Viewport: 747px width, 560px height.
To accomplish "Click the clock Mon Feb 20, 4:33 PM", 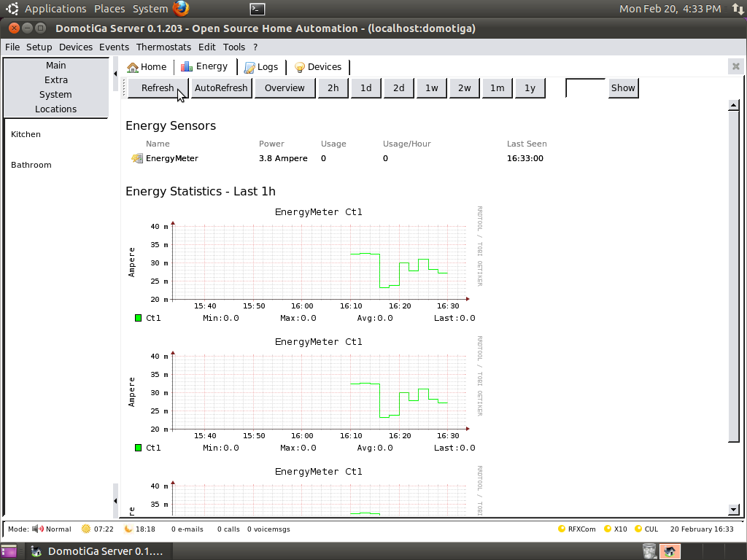I will coord(670,9).
